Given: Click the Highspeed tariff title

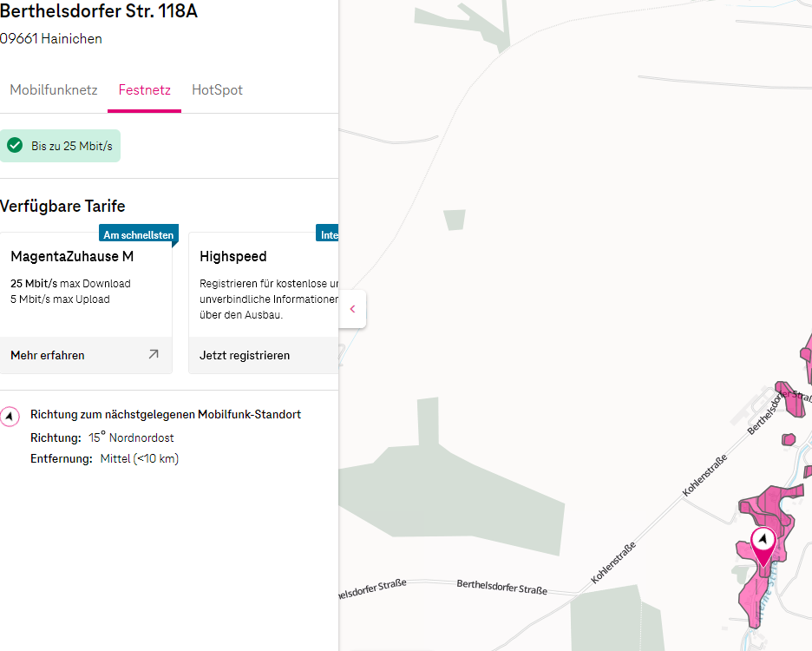Looking at the screenshot, I should pos(233,257).
